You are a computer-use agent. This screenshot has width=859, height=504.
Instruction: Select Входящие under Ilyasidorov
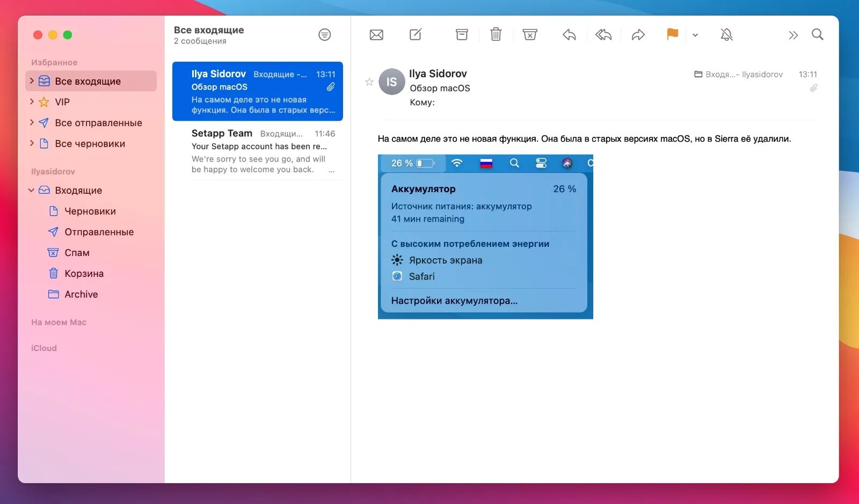tap(91, 191)
